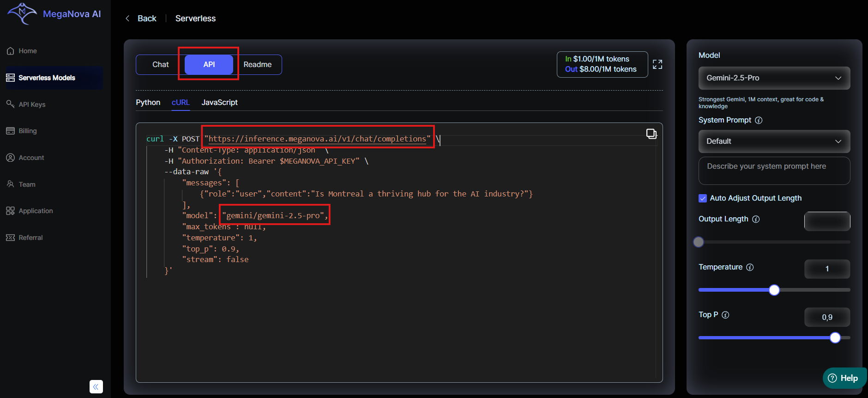The height and width of the screenshot is (398, 868).
Task: Click the system prompt text field
Action: tap(774, 171)
